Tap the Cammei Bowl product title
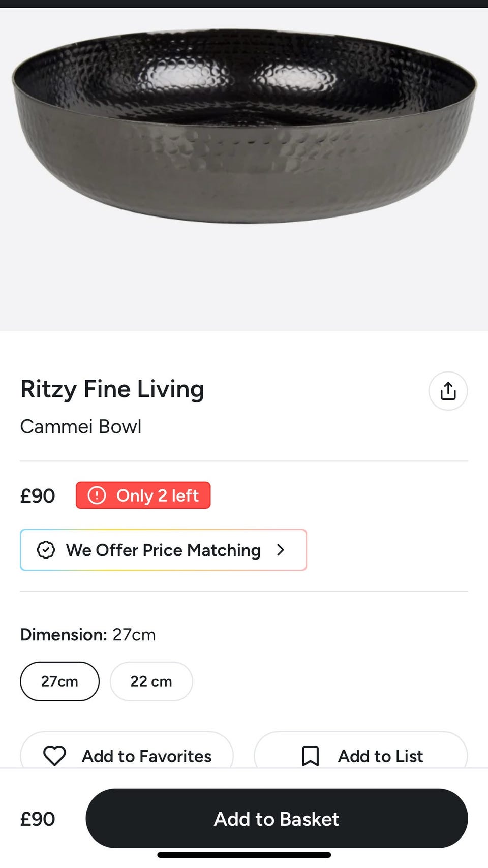488x868 pixels. pyautogui.click(x=80, y=426)
